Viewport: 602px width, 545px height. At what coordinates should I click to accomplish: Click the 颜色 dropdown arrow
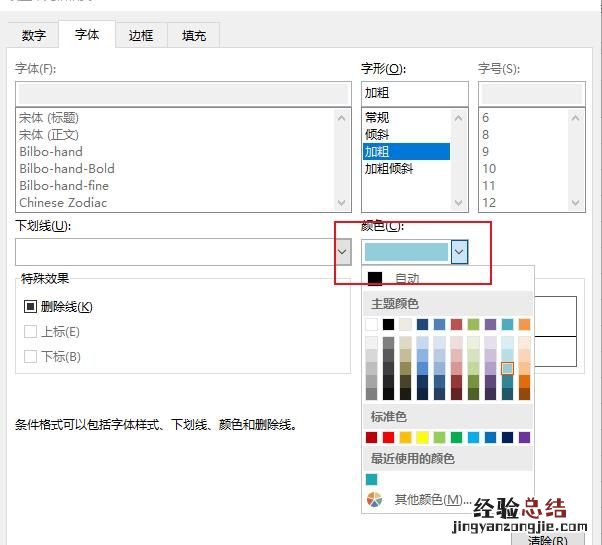(459, 252)
